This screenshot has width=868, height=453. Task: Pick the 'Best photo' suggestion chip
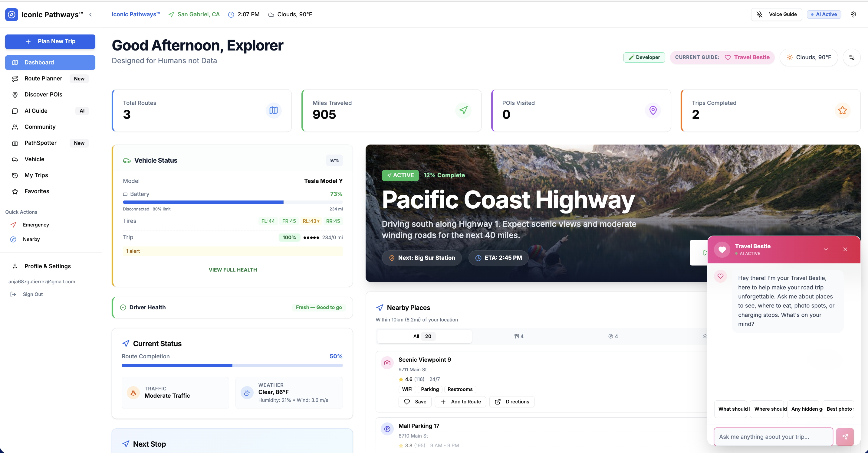click(838, 409)
